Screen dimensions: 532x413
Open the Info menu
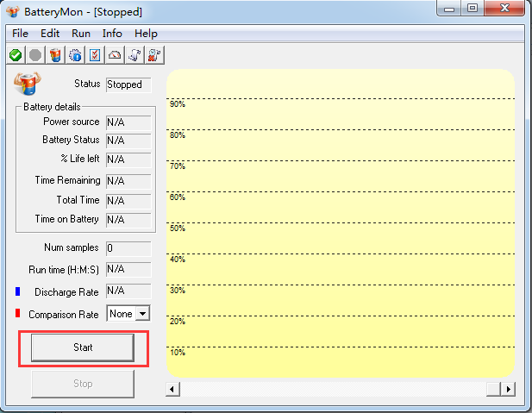pos(112,34)
